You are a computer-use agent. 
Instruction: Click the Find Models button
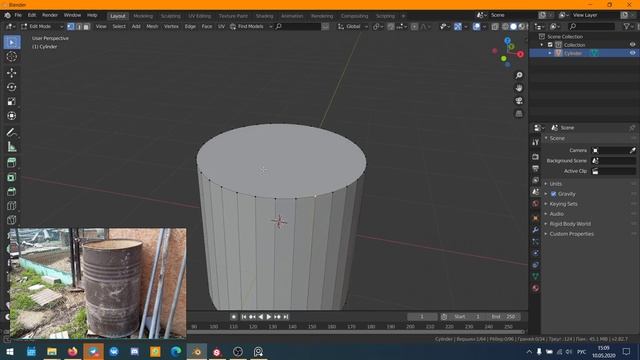tap(247, 27)
